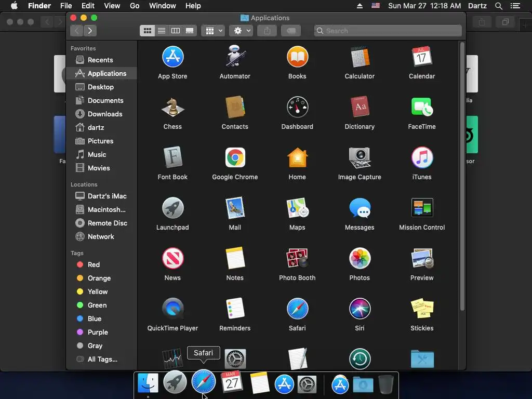Select the Preview app icon
This screenshot has width=532, height=399.
(x=422, y=258)
